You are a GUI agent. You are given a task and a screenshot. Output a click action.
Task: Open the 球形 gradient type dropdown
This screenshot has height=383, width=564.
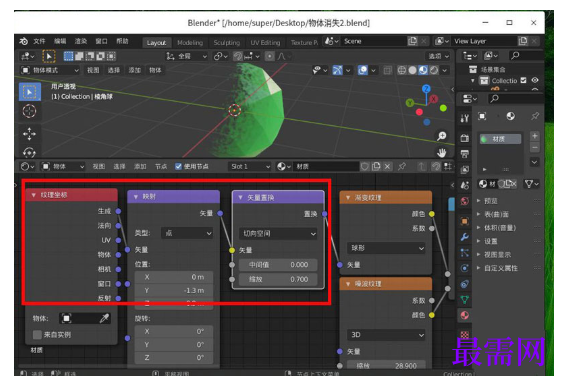pyautogui.click(x=386, y=248)
